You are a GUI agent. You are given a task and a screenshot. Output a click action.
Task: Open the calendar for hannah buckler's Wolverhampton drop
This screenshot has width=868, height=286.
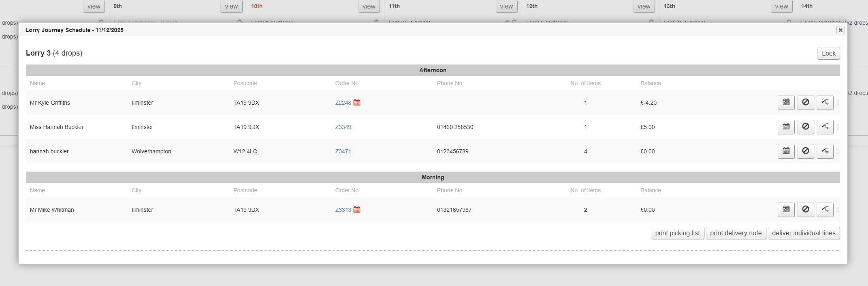click(x=786, y=151)
